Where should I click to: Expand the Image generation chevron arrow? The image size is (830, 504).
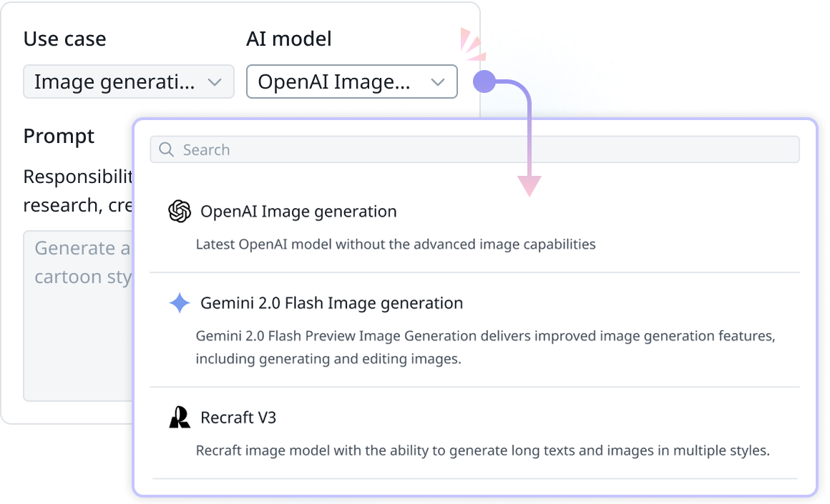click(x=214, y=82)
